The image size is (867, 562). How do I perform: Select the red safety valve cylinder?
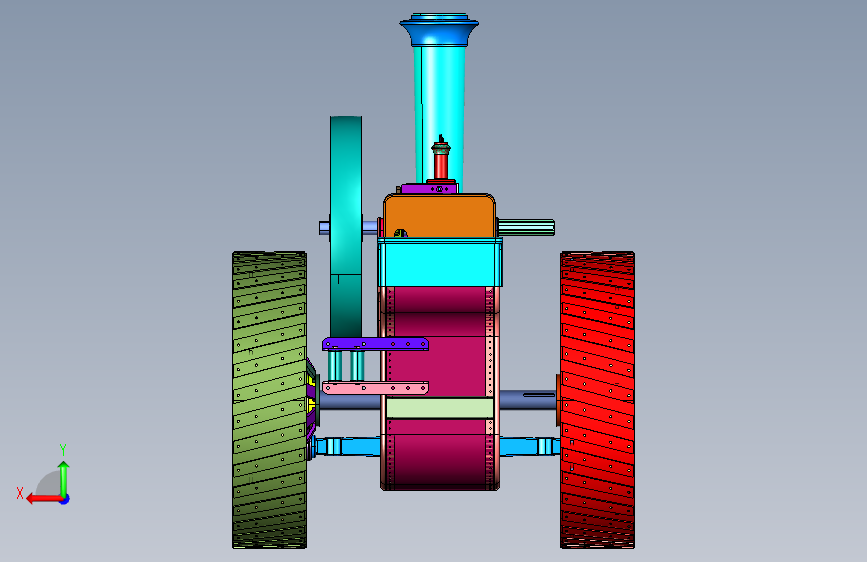pos(441,164)
